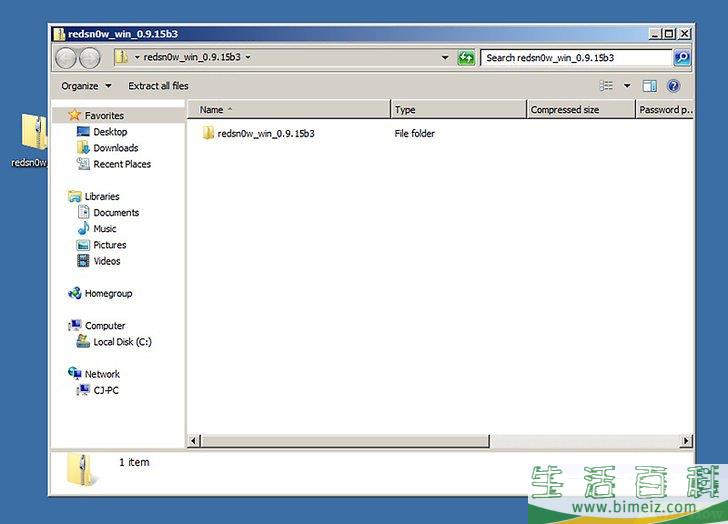The width and height of the screenshot is (728, 524).
Task: Open the arrow after redsn0w_win_0.9.15b3 in the address bar
Action: pos(248,57)
